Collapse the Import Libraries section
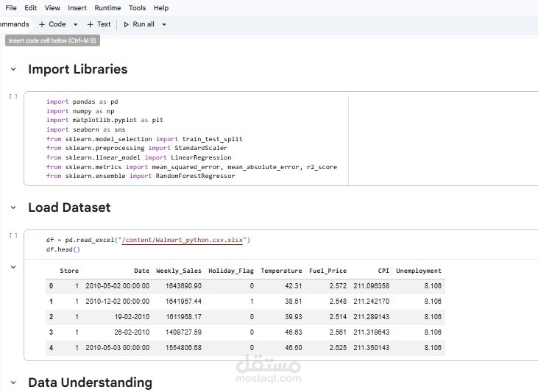Image resolution: width=538 pixels, height=392 pixels. (13, 69)
